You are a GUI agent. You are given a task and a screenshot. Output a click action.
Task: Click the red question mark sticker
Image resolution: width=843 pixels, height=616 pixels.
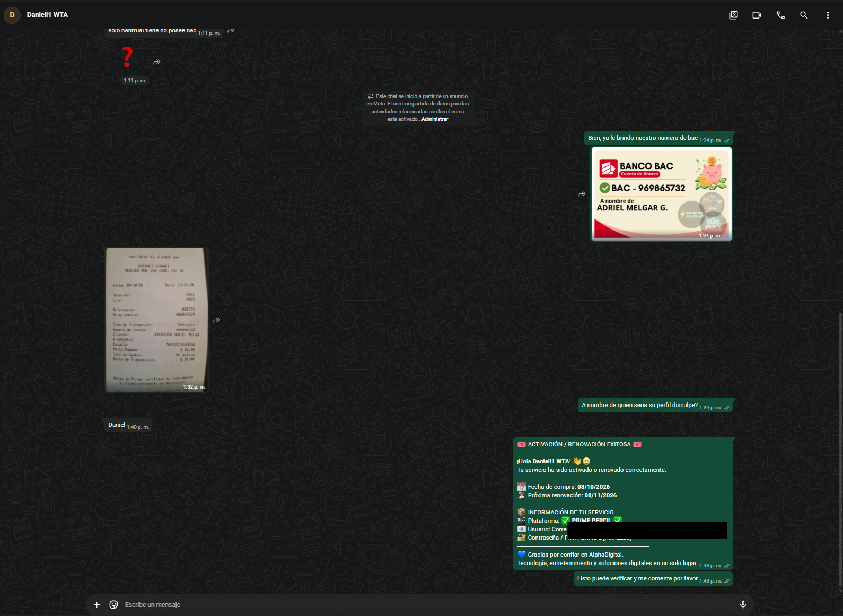click(127, 57)
